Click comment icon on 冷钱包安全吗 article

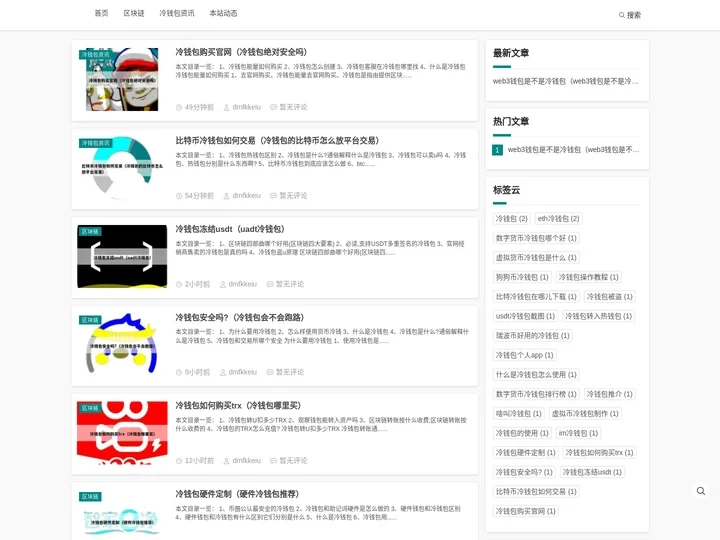[x=270, y=372]
